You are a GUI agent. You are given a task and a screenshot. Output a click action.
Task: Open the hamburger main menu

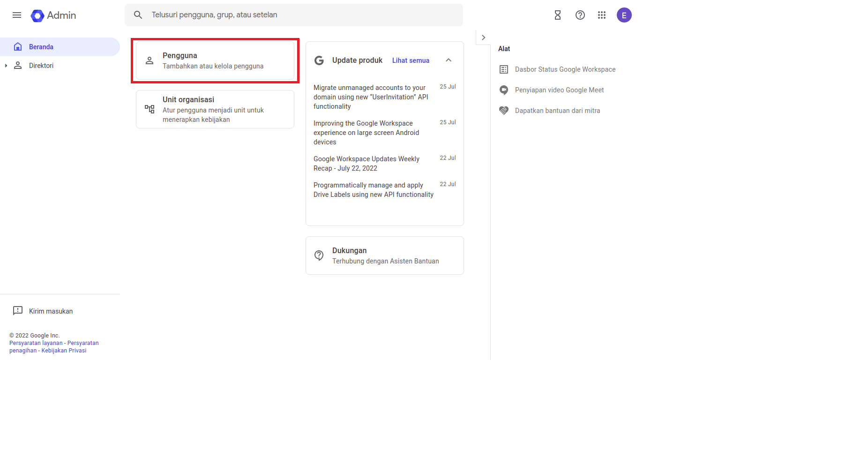click(x=17, y=15)
